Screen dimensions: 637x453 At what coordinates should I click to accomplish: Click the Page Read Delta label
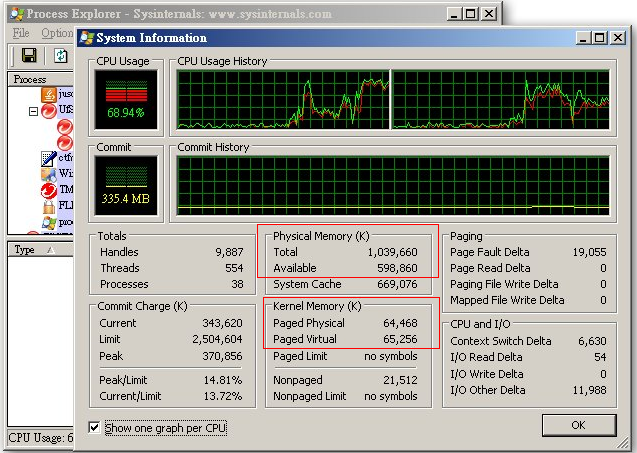coord(490,268)
